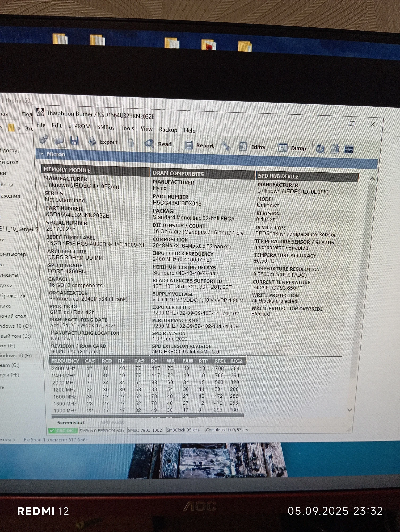Screen dimensions: 400x532
Task: Select the 1800 MHz timing row
Action: click(x=145, y=389)
